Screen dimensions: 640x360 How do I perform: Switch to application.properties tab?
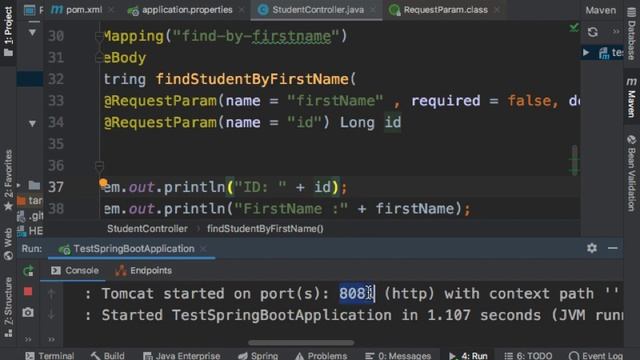click(x=180, y=10)
